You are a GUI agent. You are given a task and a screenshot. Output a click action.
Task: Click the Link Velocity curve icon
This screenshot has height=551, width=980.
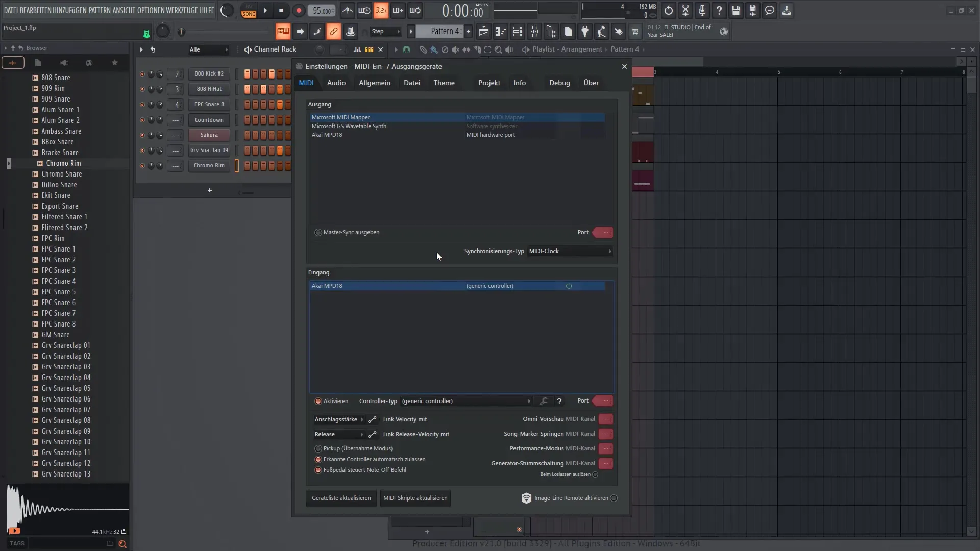372,419
